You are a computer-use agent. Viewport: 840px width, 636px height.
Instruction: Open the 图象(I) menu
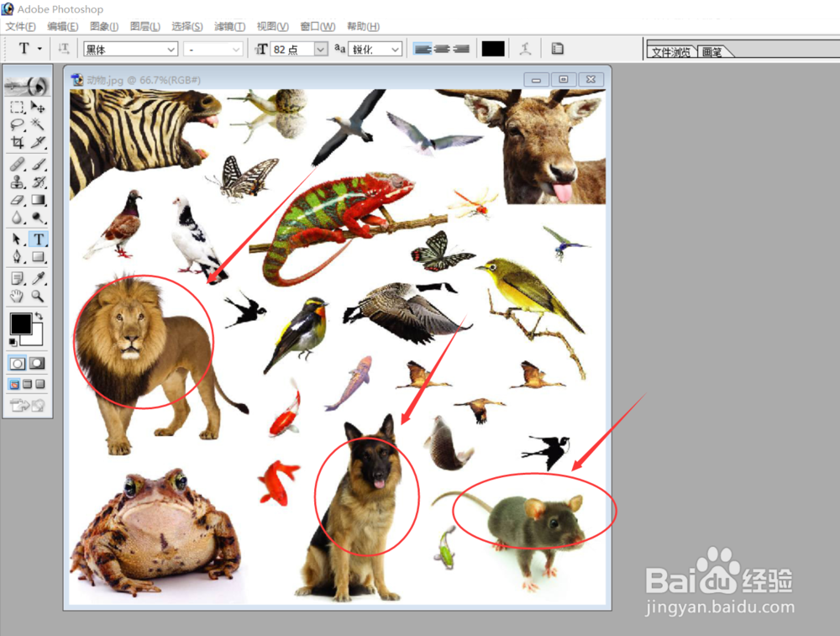click(104, 26)
